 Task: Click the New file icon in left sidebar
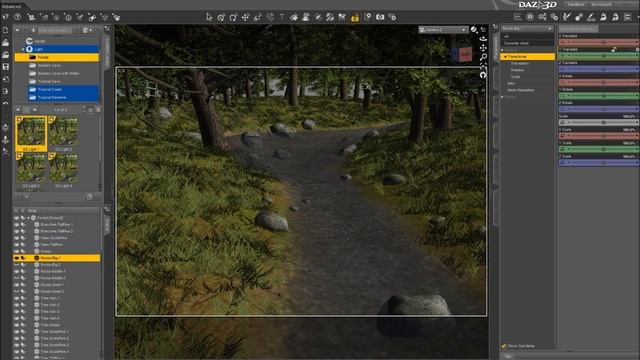pos(5,30)
